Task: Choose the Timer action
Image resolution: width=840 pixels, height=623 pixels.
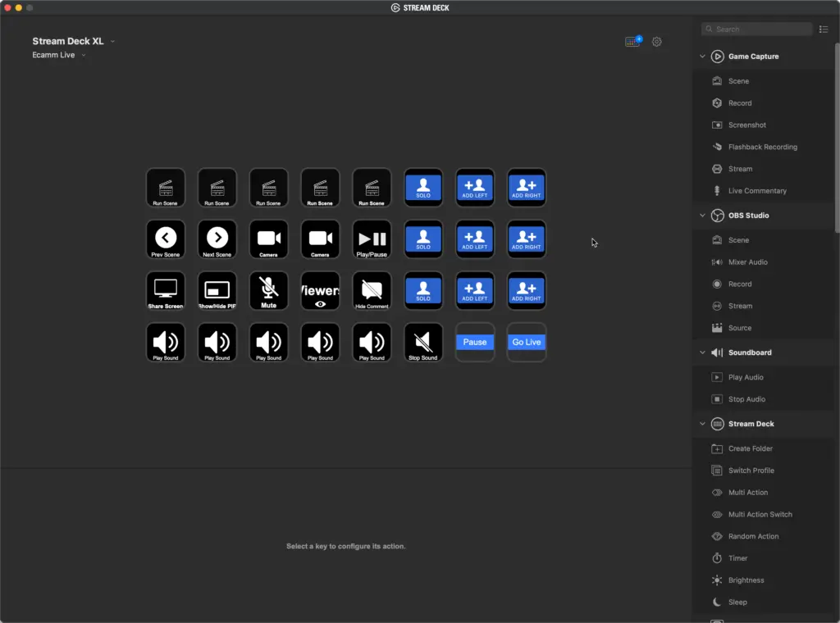Action: [x=764, y=557]
